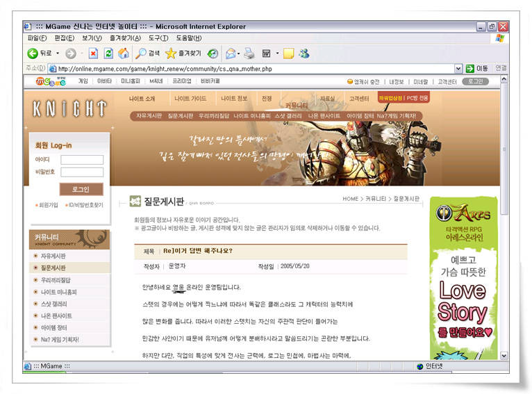
Task: Open the 편집(E) menu
Action: click(x=64, y=38)
